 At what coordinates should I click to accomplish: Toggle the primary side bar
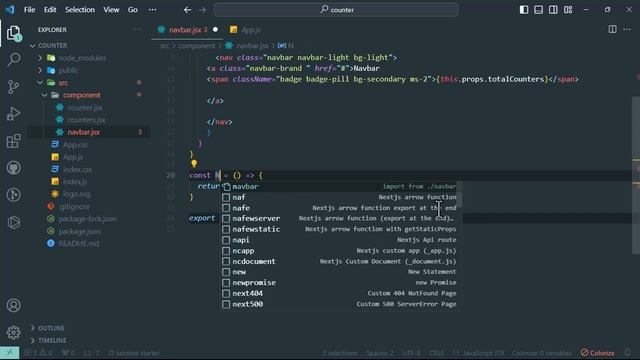(524, 9)
